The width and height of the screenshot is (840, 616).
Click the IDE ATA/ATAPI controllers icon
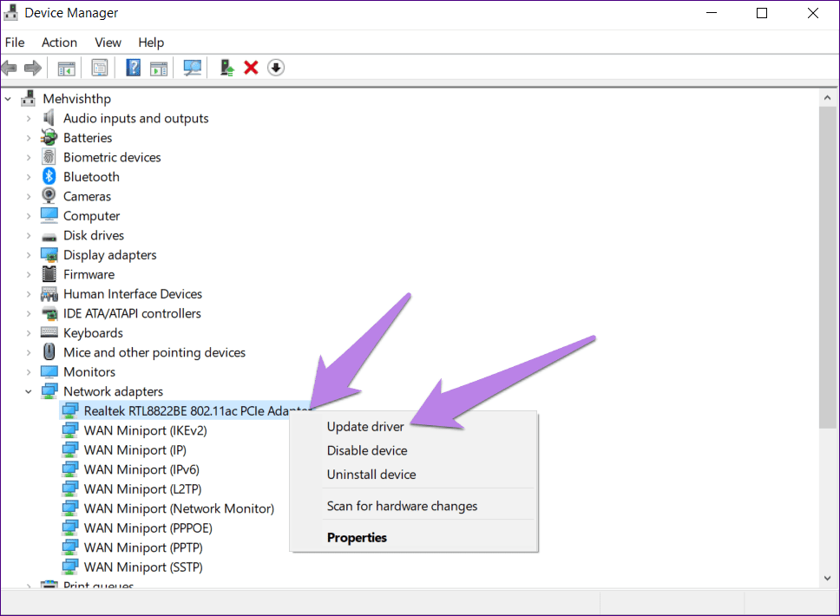click(49, 313)
